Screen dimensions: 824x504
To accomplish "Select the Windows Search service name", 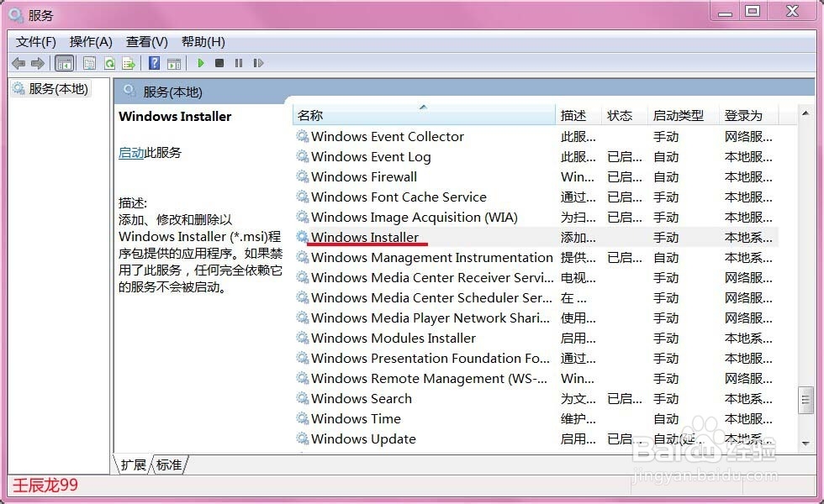I will click(362, 398).
